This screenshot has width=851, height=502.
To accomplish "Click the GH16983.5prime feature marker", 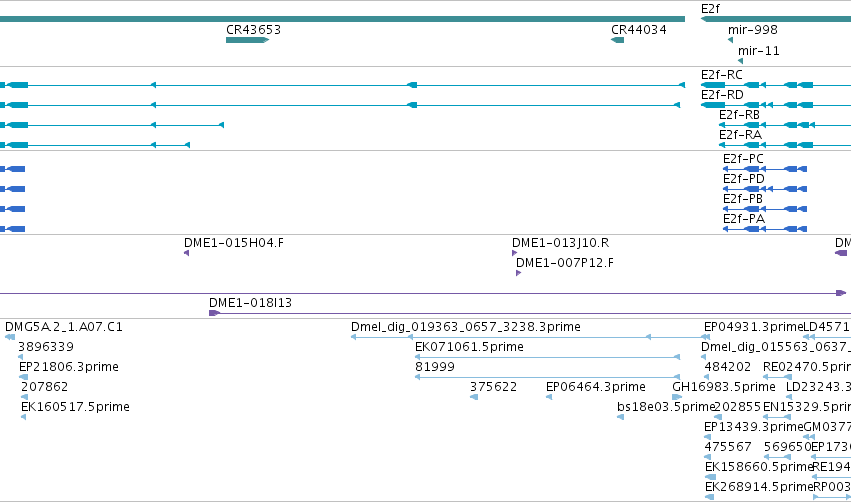I will (677, 397).
